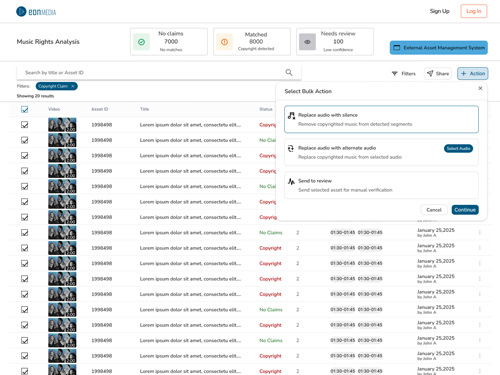The image size is (500, 375).
Task: Uncheck the first table row checkbox
Action: coord(25,125)
